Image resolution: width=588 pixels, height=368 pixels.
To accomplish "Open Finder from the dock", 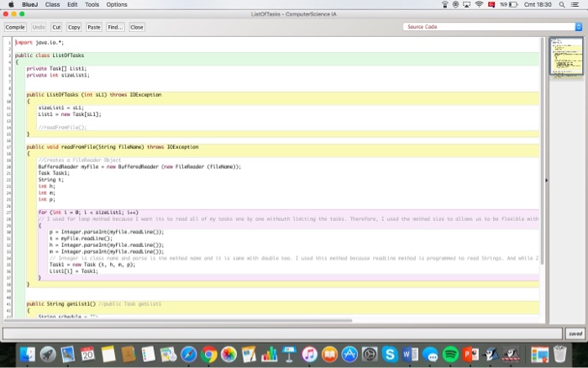I will pos(28,354).
